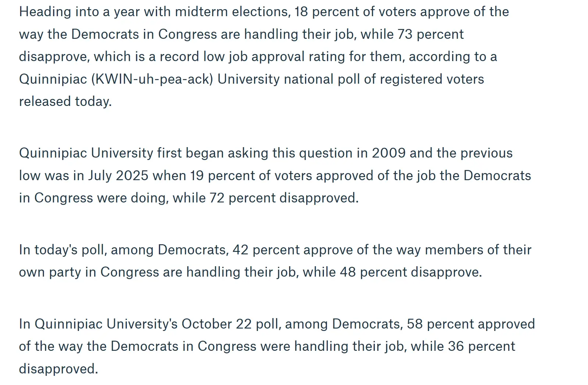The width and height of the screenshot is (588, 385).
Task: Click the year "2009"
Action: (388, 153)
